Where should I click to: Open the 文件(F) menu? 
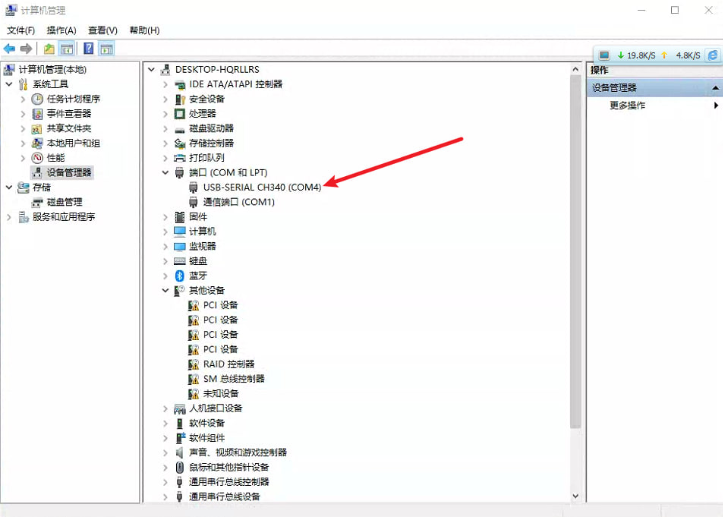tap(21, 30)
